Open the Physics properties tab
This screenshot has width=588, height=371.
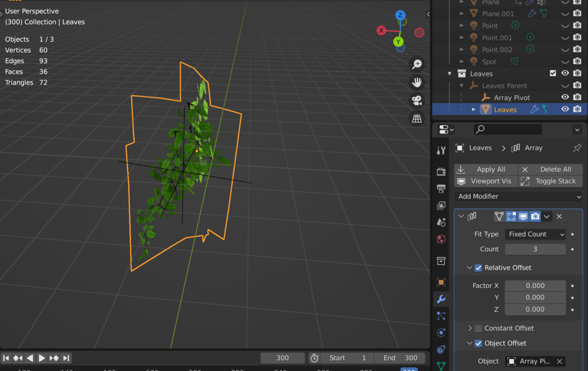[x=441, y=333]
